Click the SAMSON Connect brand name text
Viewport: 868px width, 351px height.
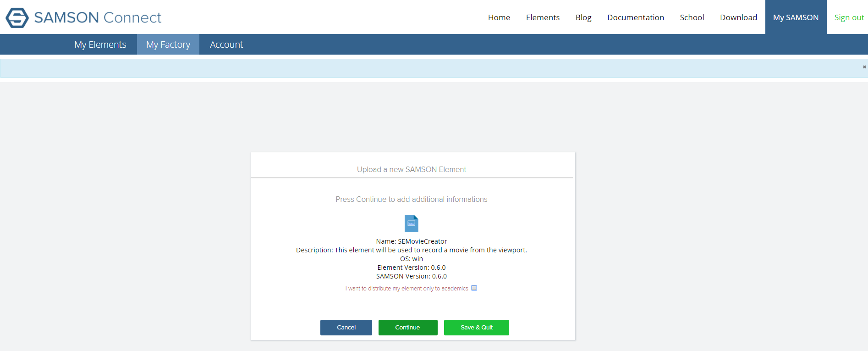pyautogui.click(x=98, y=17)
